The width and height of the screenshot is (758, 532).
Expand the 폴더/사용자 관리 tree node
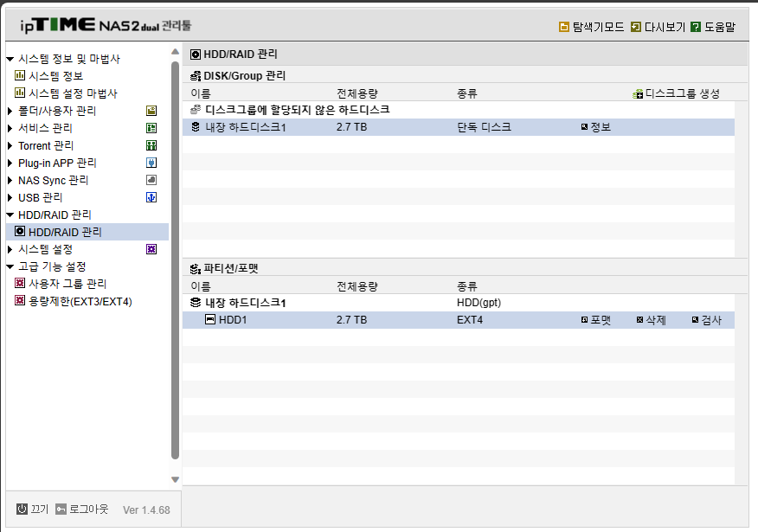click(x=10, y=111)
